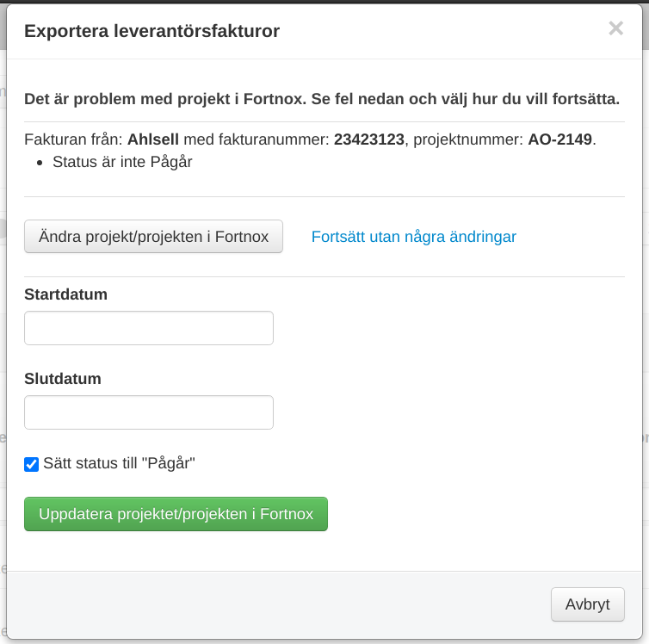Click the project number AO-2149
The image size is (649, 644).
click(x=560, y=139)
